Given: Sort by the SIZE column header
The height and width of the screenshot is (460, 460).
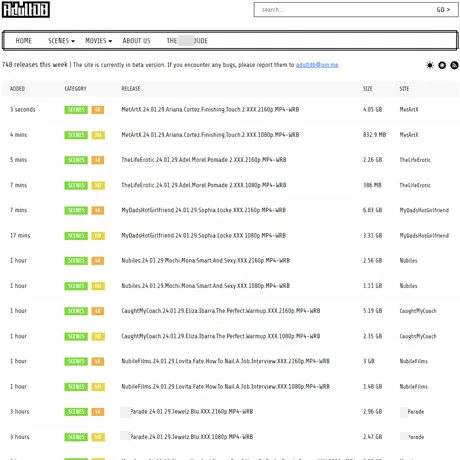Looking at the screenshot, I should pyautogui.click(x=367, y=89).
